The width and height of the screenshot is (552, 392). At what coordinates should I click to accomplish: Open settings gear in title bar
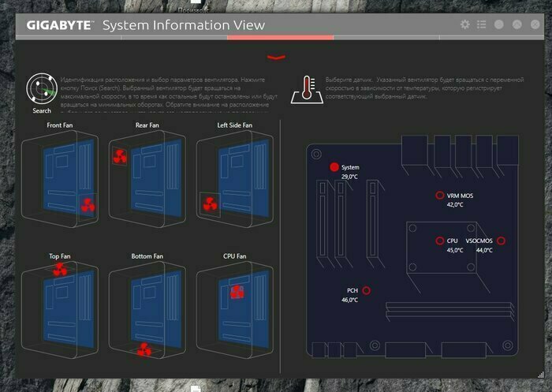coord(465,24)
